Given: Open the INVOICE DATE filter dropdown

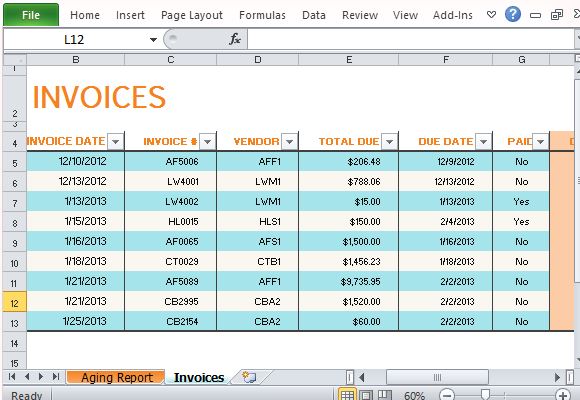Looking at the screenshot, I should click(115, 141).
